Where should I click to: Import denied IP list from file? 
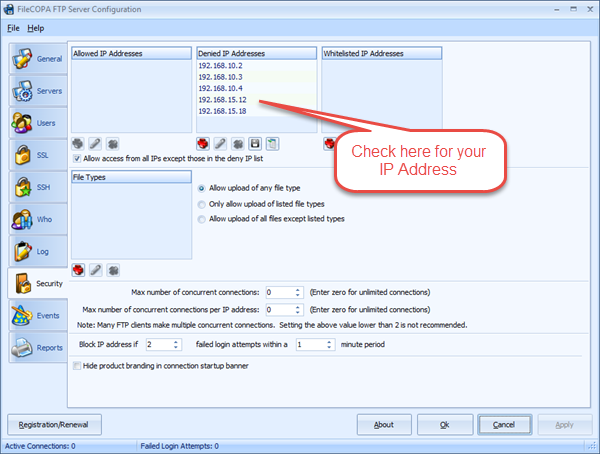[x=272, y=144]
